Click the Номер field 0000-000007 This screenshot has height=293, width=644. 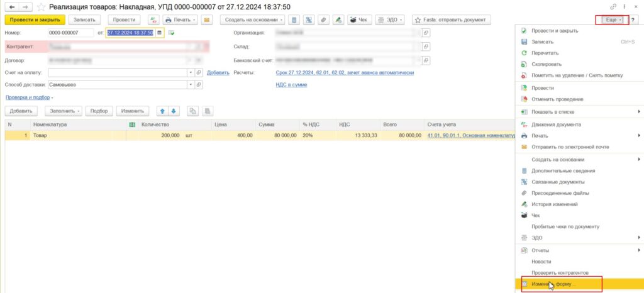coord(70,33)
